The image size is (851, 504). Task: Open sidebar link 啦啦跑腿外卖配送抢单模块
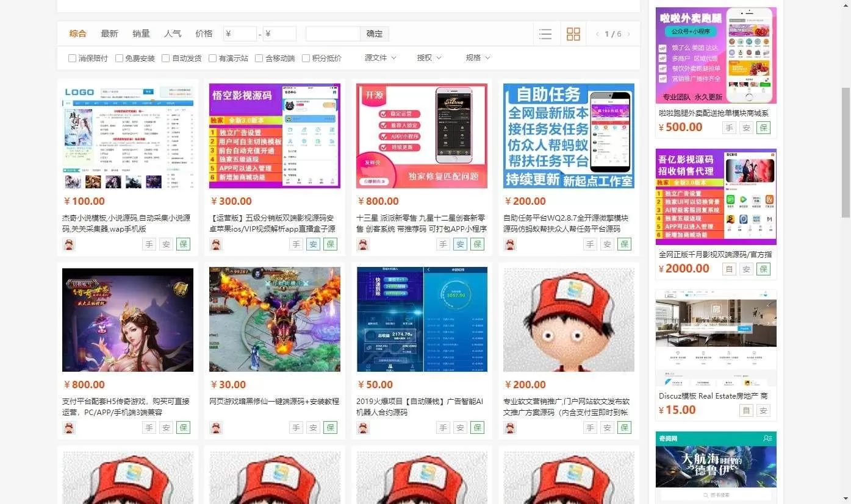click(x=714, y=113)
